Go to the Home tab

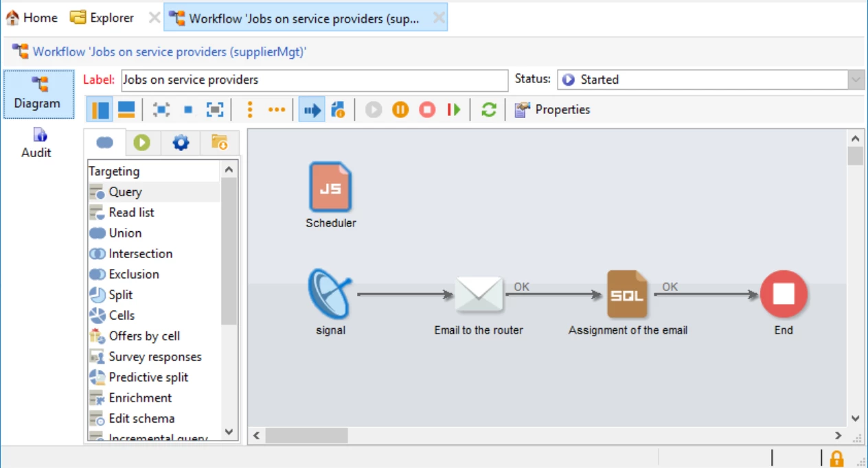pos(32,18)
